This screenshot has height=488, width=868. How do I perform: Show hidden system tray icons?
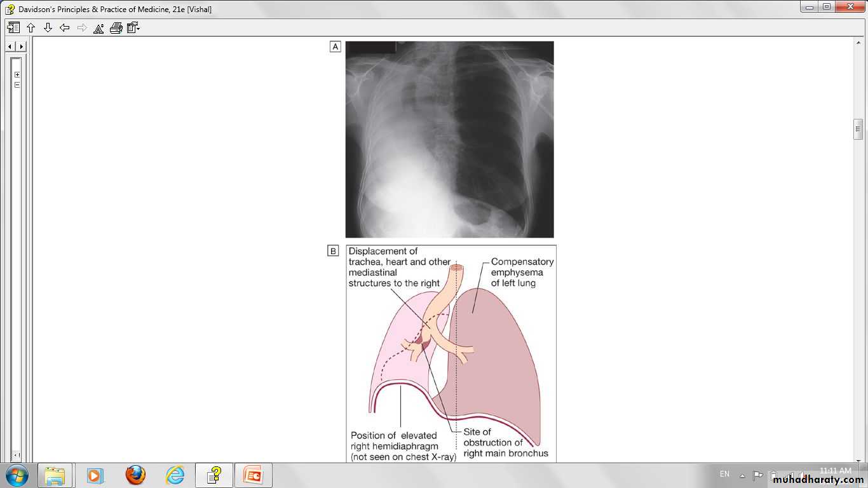point(742,475)
